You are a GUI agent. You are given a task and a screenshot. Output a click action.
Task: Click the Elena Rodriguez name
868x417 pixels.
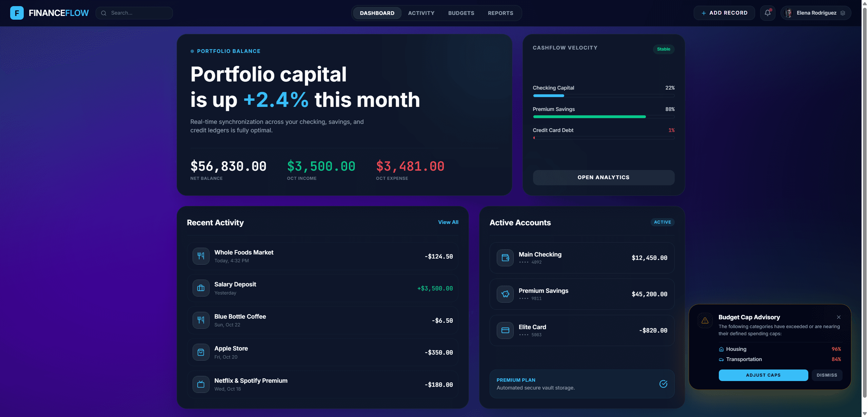coord(816,13)
